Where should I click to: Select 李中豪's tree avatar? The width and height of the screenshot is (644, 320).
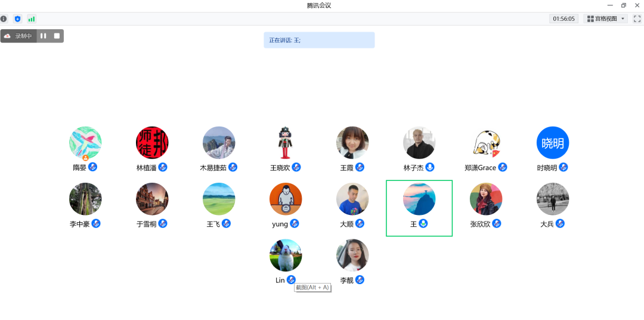(x=85, y=199)
